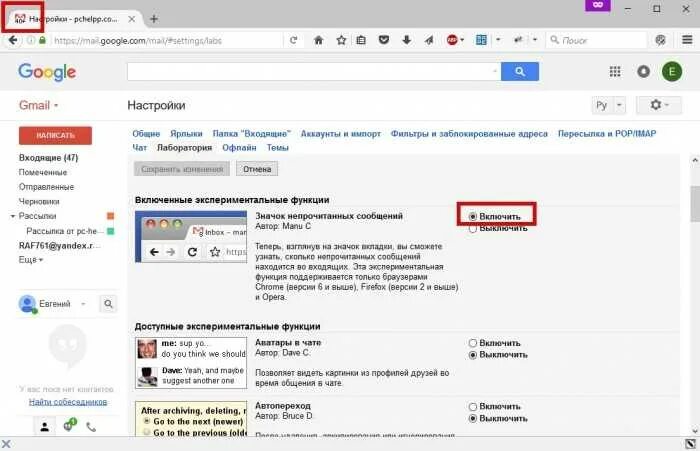
Task: Open the Евгений chat status dropdown
Action: tap(83, 304)
